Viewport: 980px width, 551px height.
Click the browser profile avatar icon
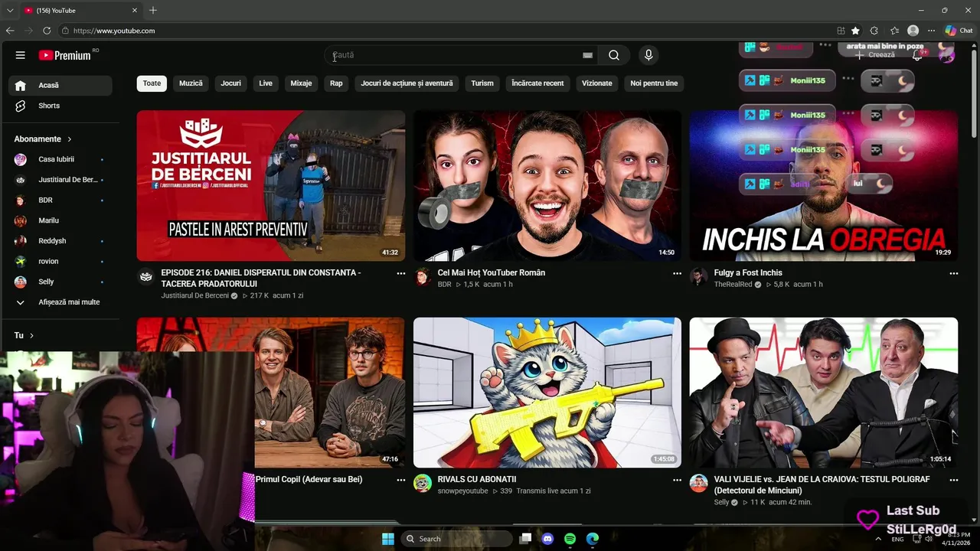913,31
